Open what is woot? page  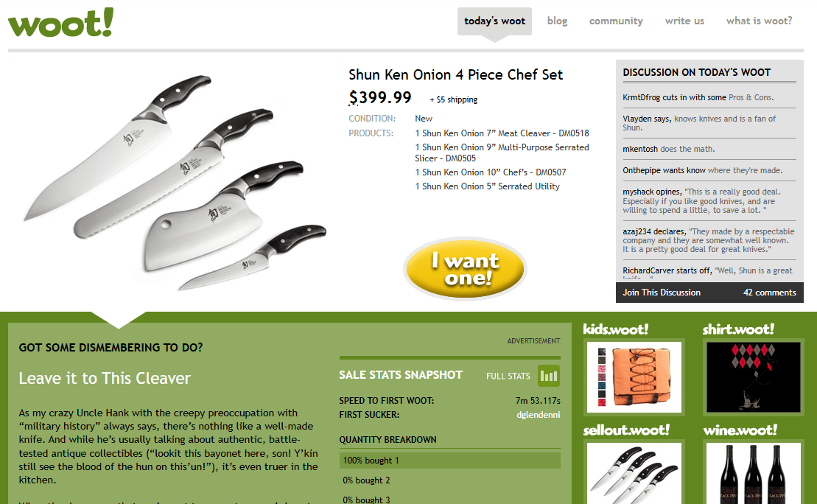759,21
